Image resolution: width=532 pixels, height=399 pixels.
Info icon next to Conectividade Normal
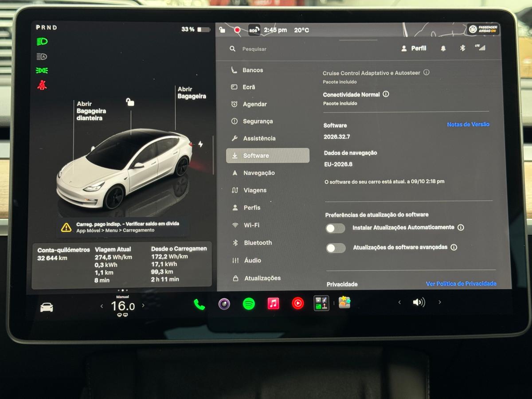pos(386,94)
